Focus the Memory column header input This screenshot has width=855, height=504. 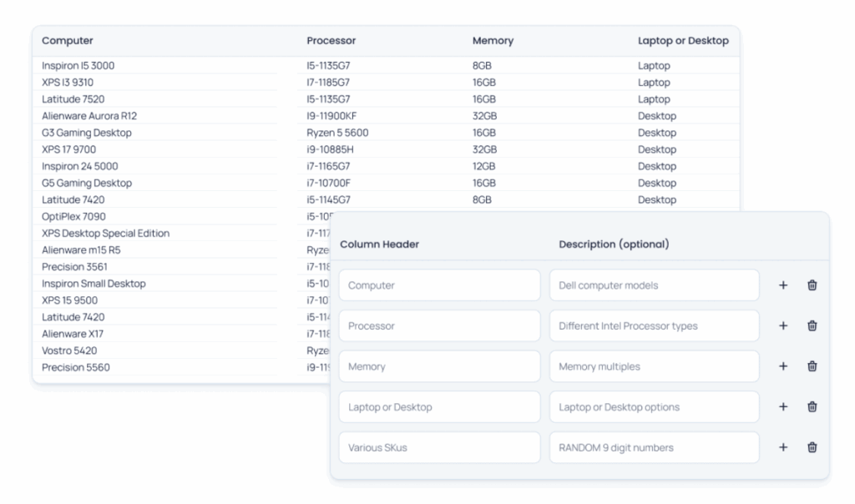pyautogui.click(x=439, y=366)
